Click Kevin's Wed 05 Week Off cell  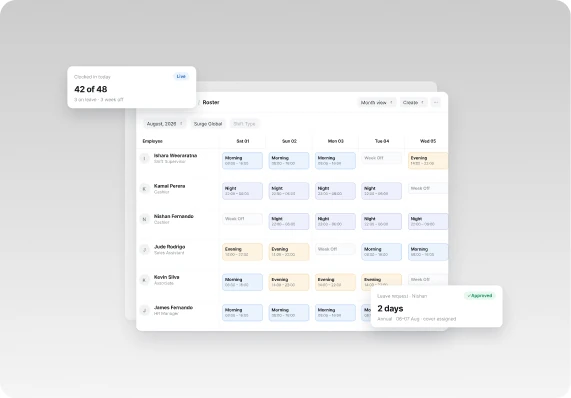pos(428,279)
